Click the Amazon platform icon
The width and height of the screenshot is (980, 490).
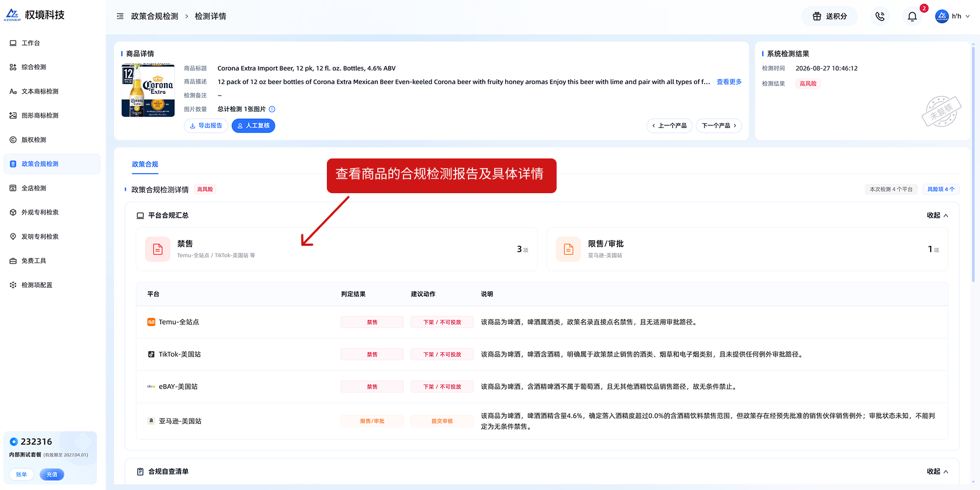click(x=151, y=421)
